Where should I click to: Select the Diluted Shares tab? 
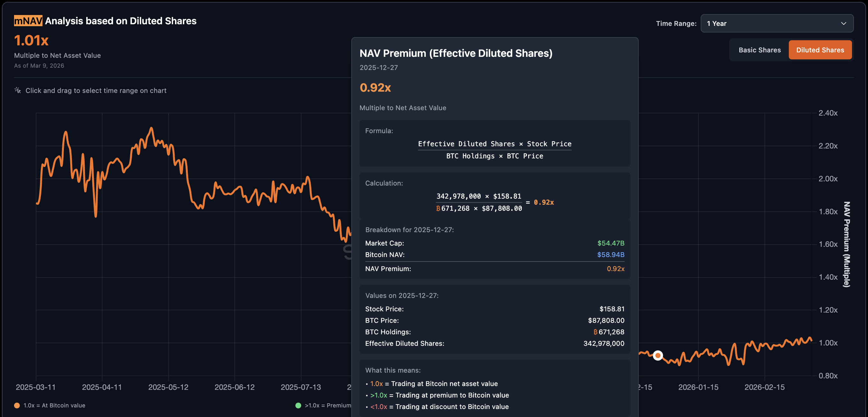click(x=820, y=49)
